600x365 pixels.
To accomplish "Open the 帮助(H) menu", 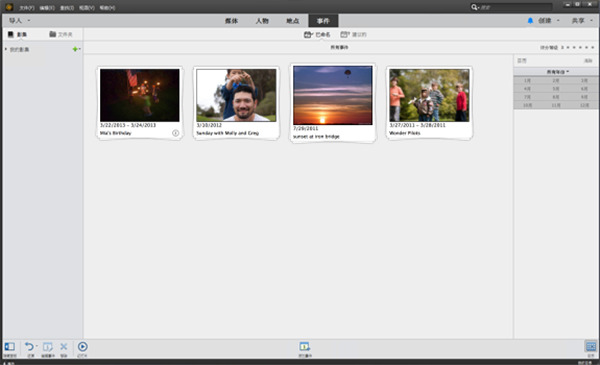I will [107, 8].
